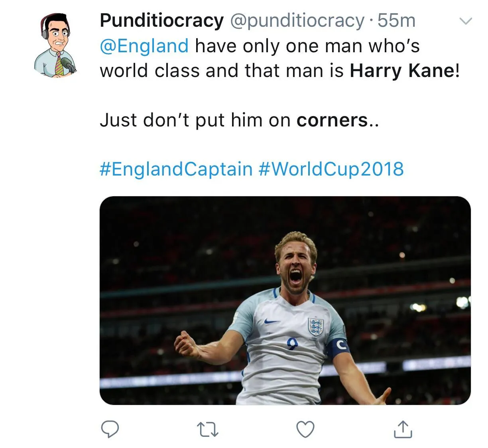The image size is (488, 448).
Task: Open the celebrating footballer photo
Action: [x=285, y=300]
